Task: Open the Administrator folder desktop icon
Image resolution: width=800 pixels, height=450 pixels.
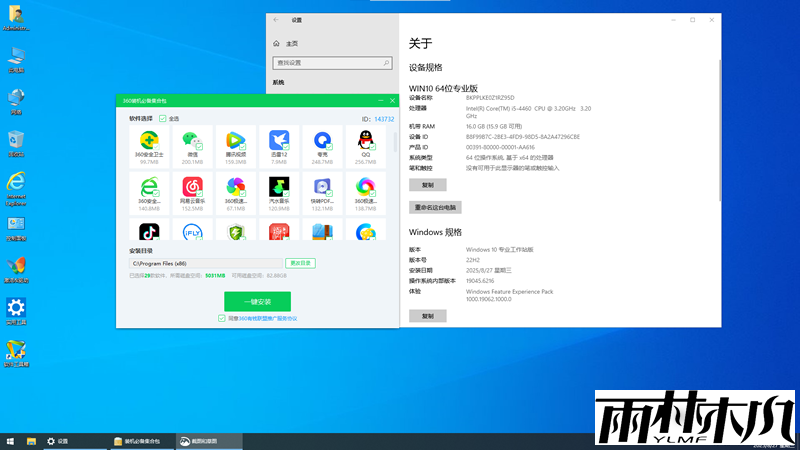Action: point(16,14)
